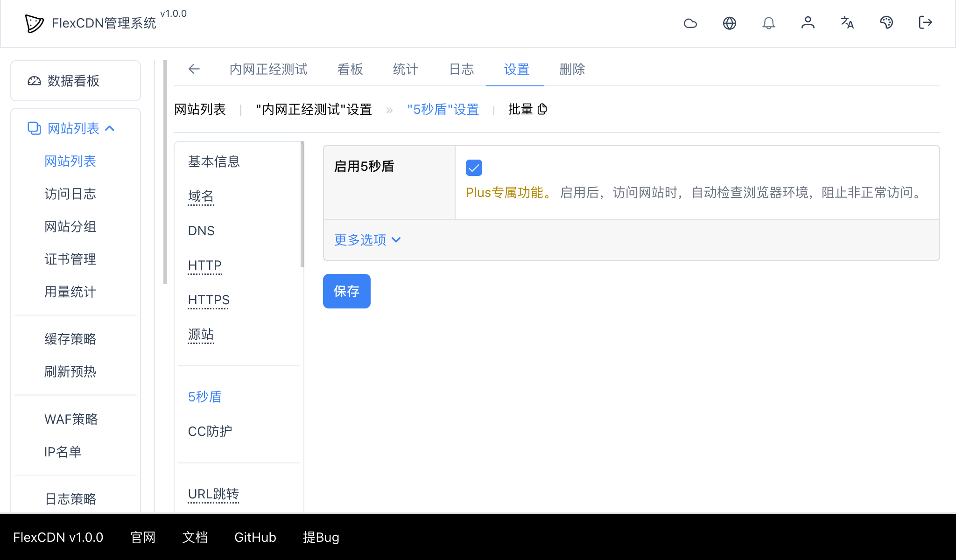This screenshot has width=956, height=560.
Task: Open 缓存策略 in sidebar
Action: point(70,339)
